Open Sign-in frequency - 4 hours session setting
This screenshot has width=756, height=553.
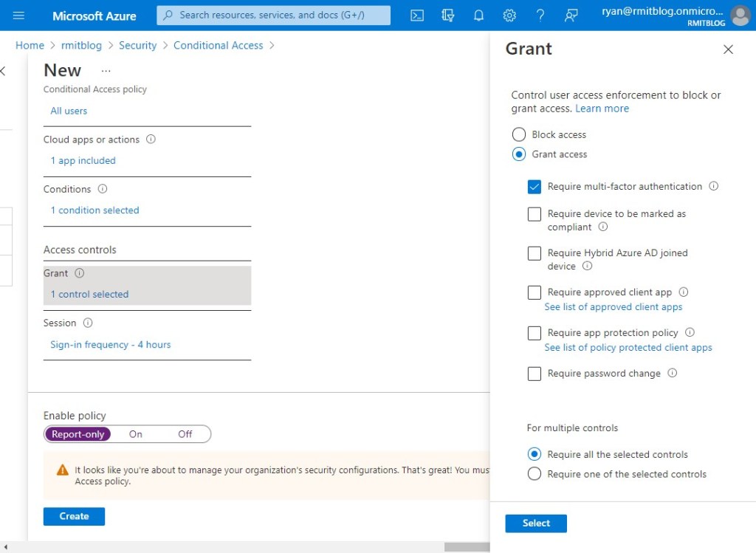click(x=111, y=345)
